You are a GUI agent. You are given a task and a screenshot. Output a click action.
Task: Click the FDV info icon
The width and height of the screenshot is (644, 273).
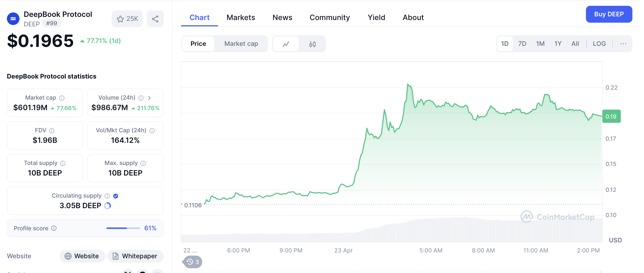52,131
